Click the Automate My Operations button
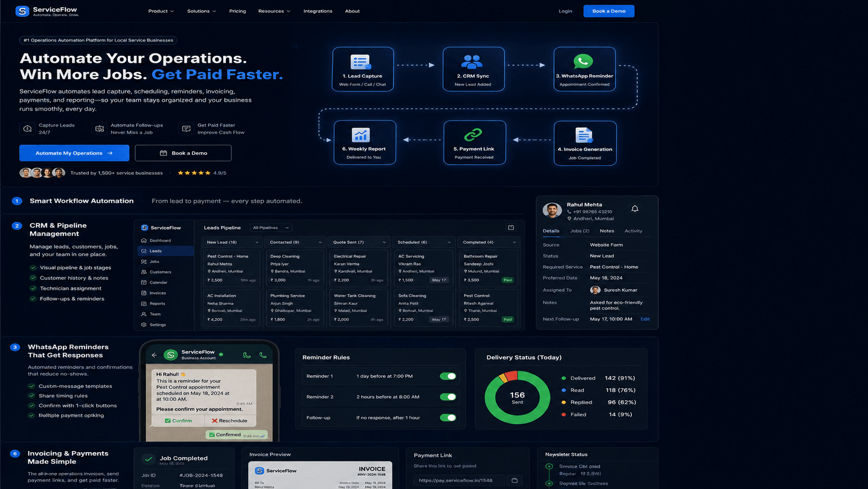 coord(74,153)
